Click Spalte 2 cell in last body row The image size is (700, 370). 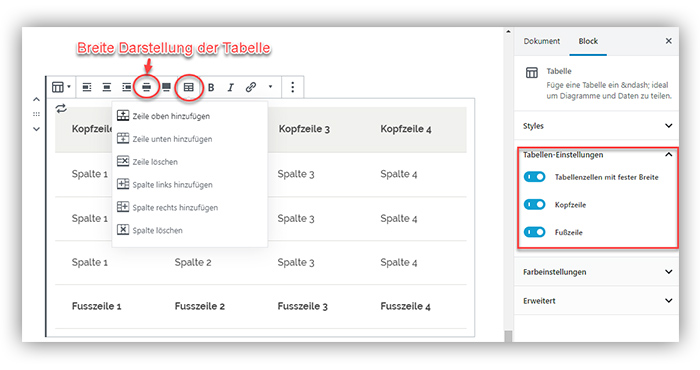pos(193,262)
